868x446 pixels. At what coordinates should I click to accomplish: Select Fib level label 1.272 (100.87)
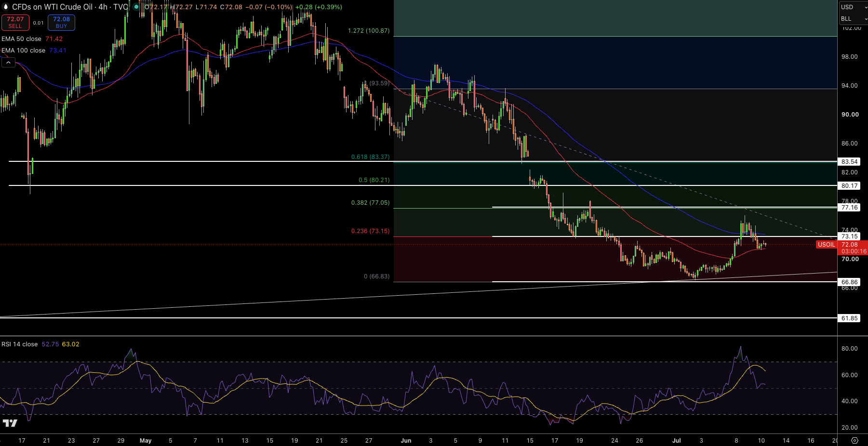click(369, 30)
